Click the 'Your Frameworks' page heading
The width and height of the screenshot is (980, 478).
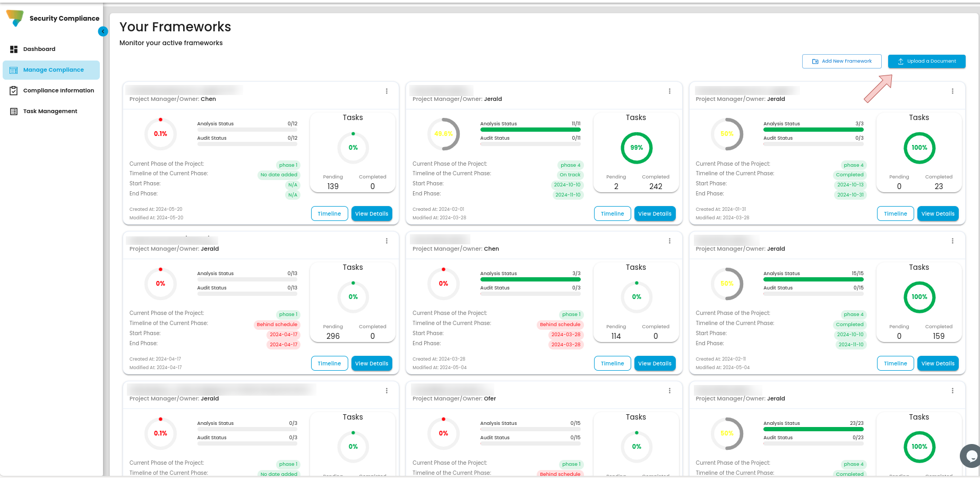pos(175,27)
